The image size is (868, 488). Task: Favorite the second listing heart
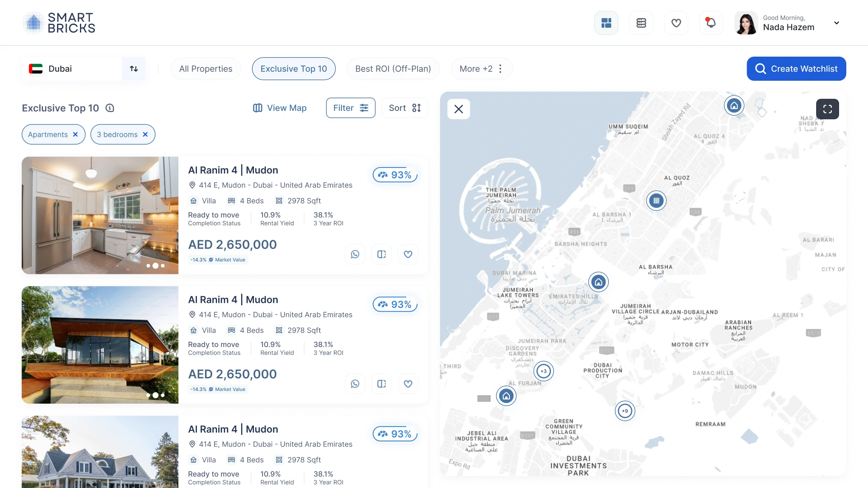tap(408, 384)
